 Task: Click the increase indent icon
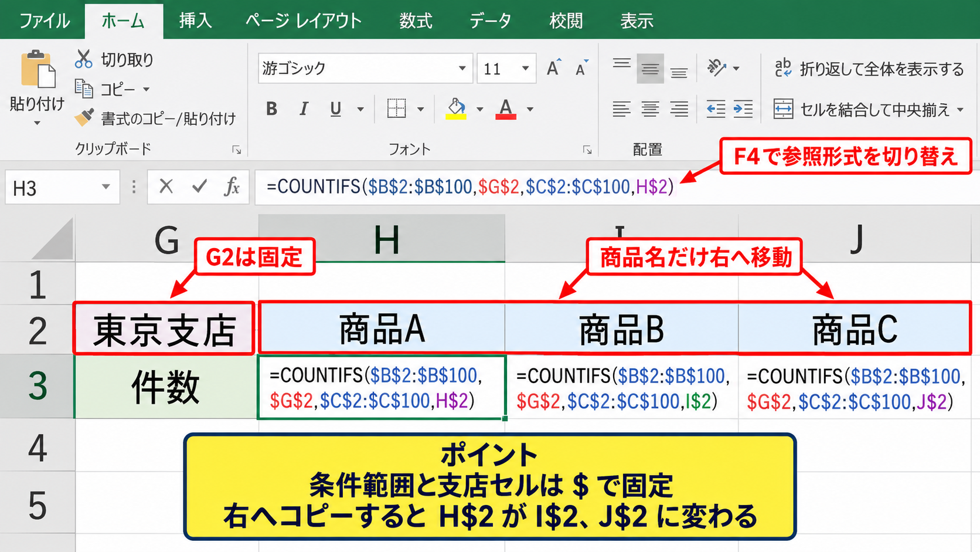click(743, 109)
